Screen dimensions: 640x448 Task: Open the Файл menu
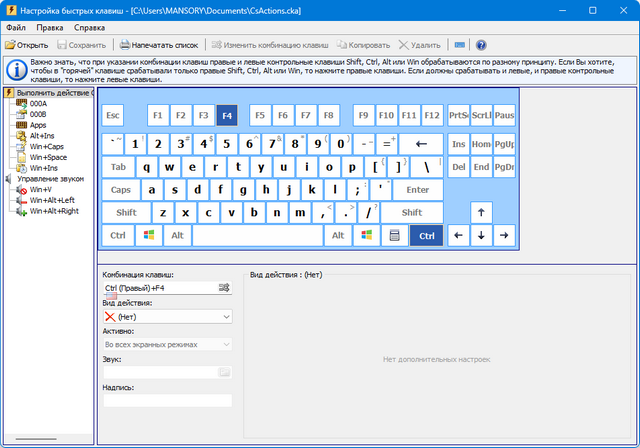pyautogui.click(x=16, y=28)
